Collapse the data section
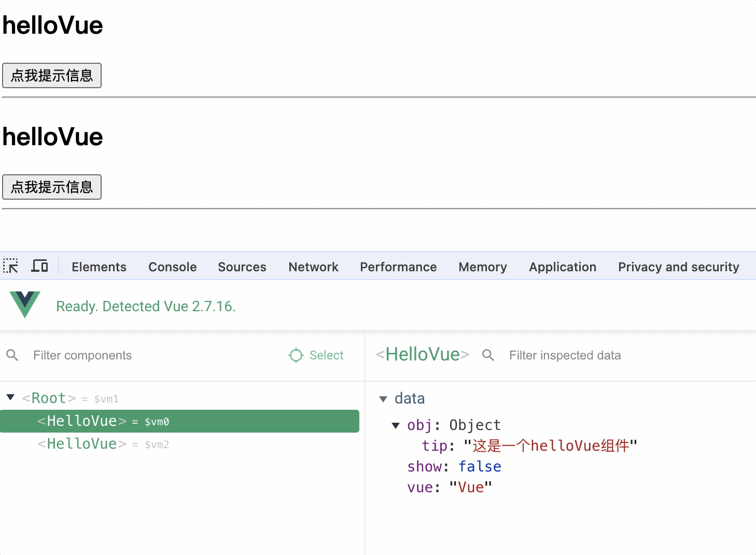The image size is (756, 555). click(x=383, y=399)
